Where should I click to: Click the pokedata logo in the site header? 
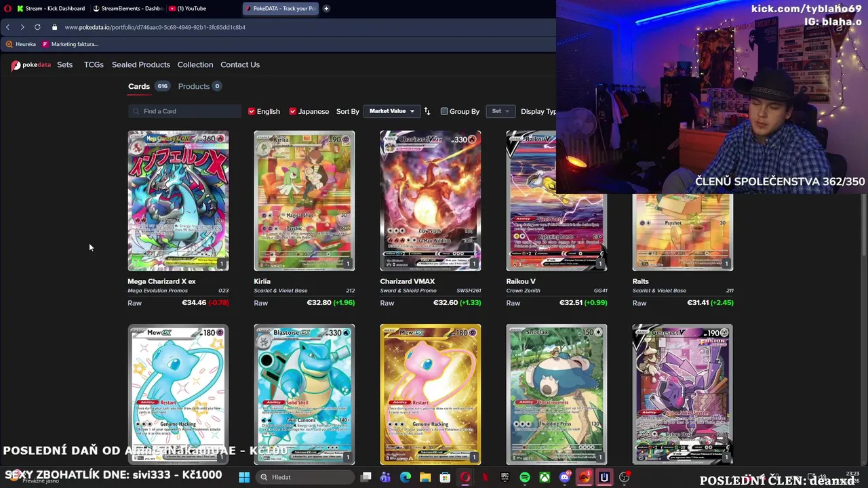tap(31, 65)
